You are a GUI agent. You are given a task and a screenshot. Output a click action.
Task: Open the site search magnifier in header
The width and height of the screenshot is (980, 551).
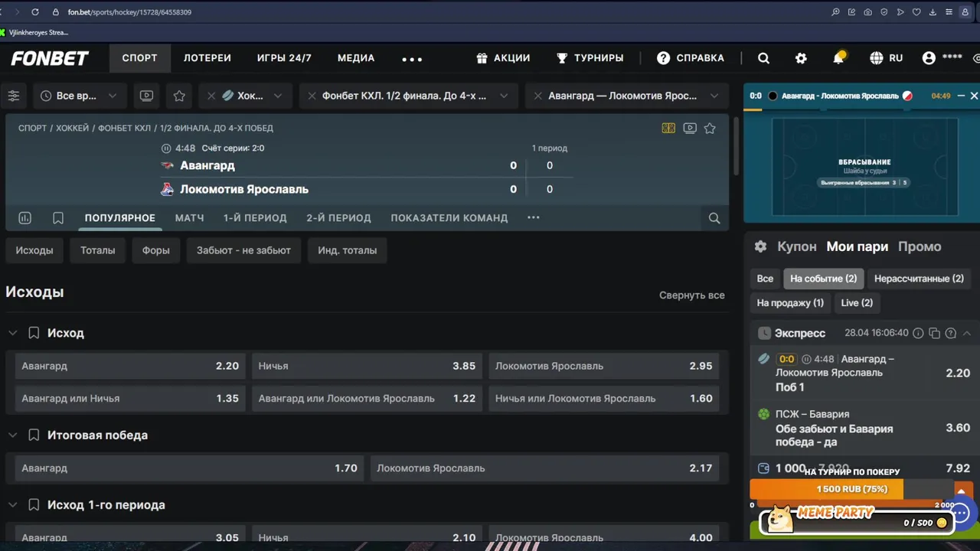[x=763, y=58]
